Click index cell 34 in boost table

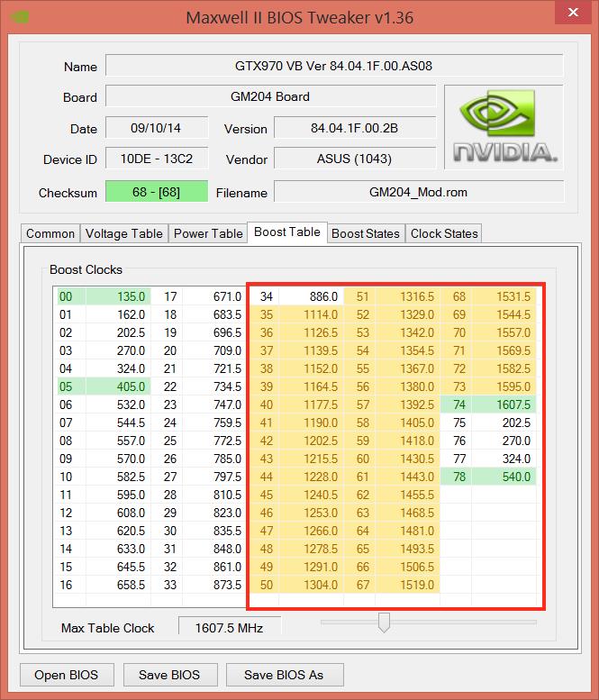coord(264,296)
